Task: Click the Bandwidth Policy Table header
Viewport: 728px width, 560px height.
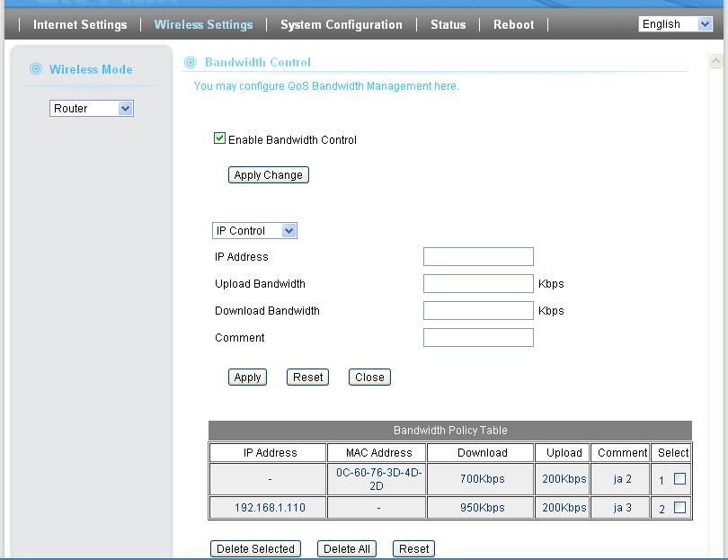Action: tap(450, 431)
